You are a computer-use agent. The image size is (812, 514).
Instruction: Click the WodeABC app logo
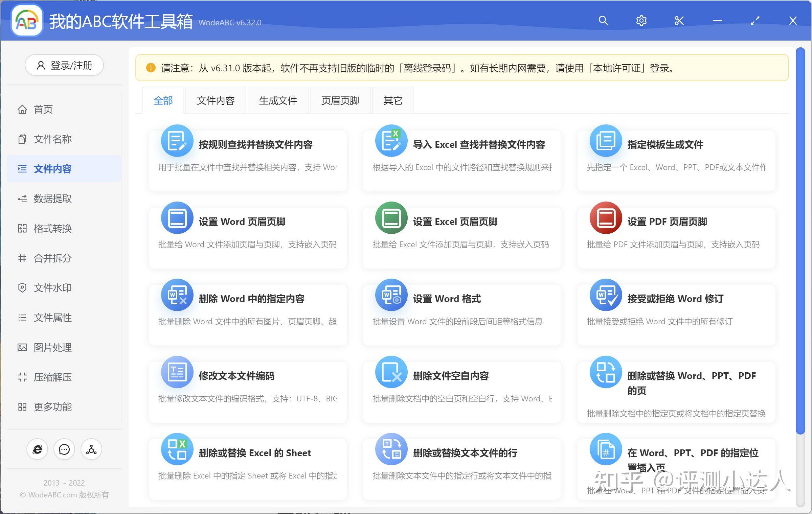click(x=27, y=21)
